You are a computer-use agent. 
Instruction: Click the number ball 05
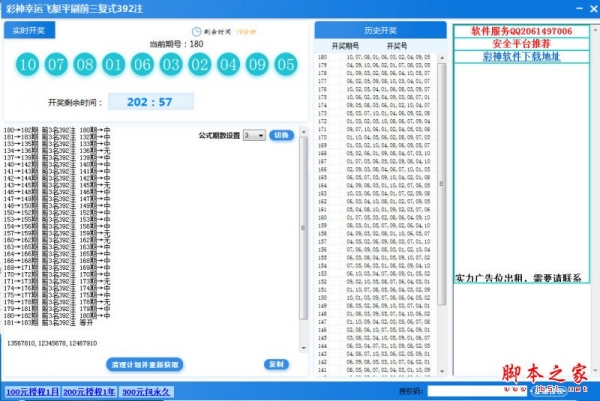286,64
